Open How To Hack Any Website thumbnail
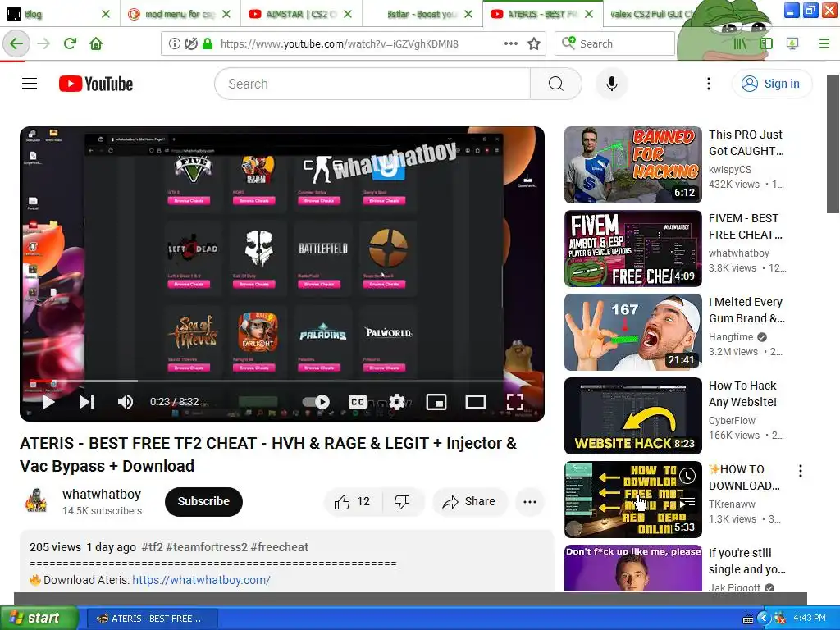Screen dimensions: 840x630 pos(632,416)
